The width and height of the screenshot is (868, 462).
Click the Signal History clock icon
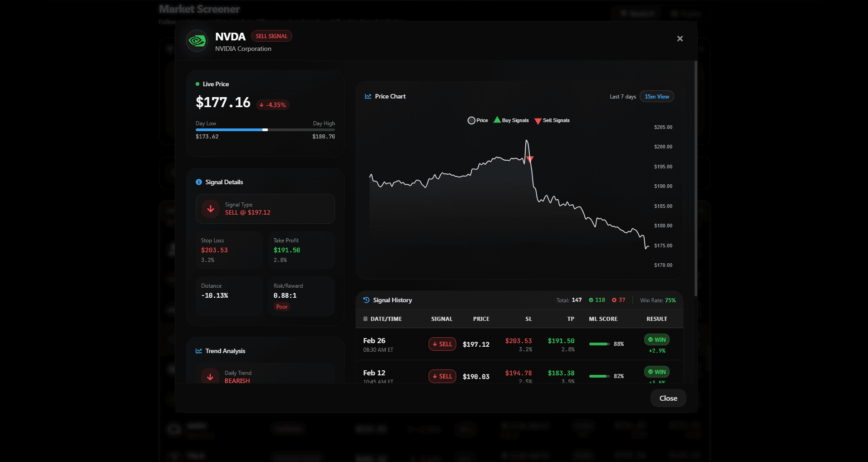[366, 300]
